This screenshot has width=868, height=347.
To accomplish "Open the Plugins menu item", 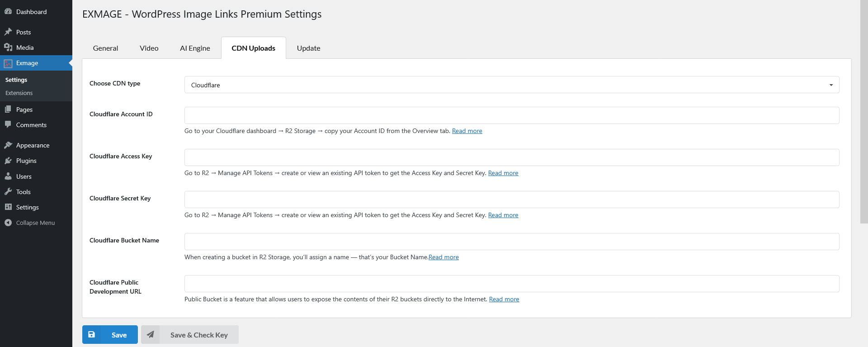I will click(x=36, y=161).
